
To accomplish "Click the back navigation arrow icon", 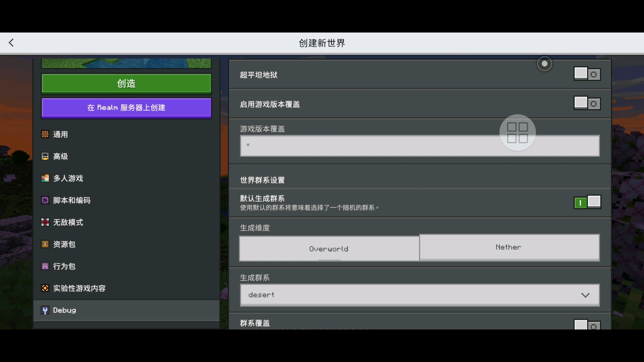I will pyautogui.click(x=11, y=43).
